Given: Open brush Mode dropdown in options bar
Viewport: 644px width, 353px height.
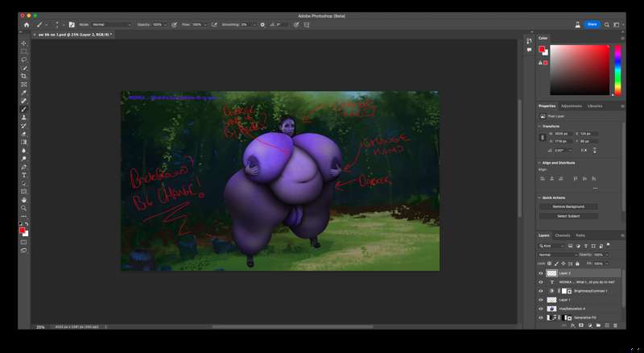Looking at the screenshot, I should coord(111,25).
